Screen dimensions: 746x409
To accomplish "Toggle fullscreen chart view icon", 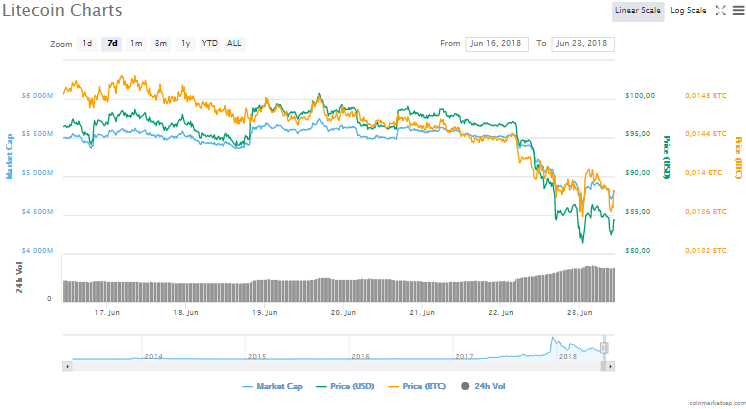I will point(720,10).
